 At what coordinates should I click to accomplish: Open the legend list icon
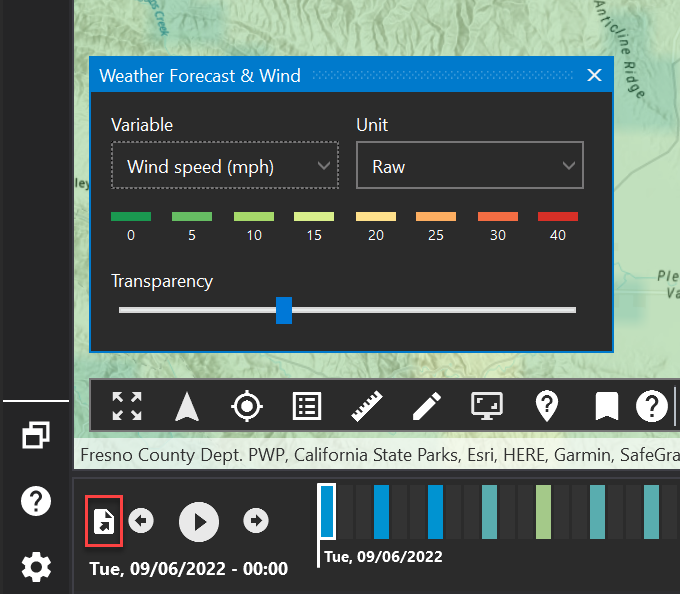pos(307,406)
